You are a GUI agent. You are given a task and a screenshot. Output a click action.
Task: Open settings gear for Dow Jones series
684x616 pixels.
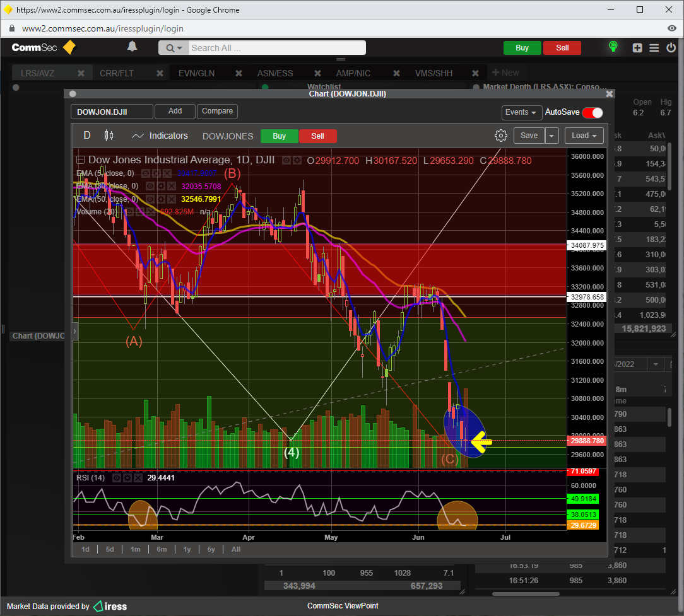pyautogui.click(x=297, y=160)
